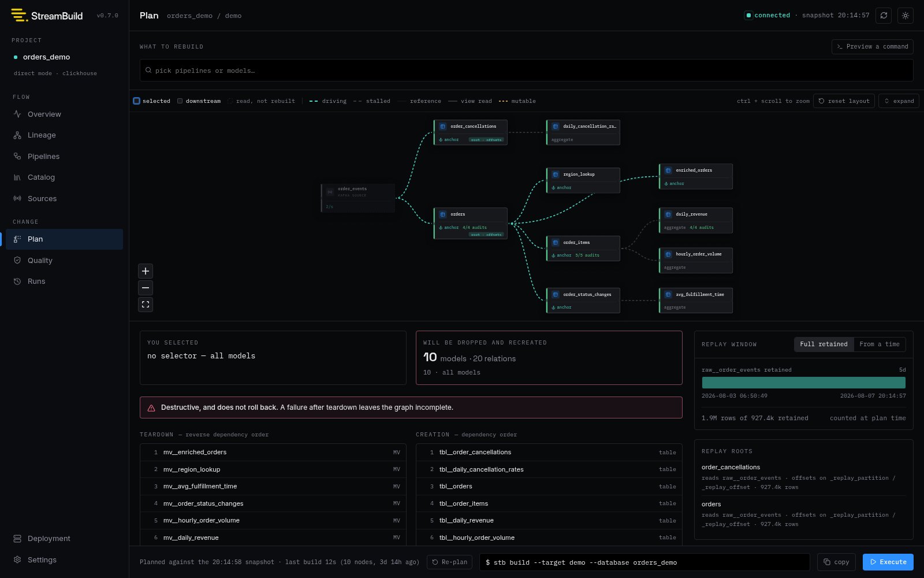Expand the graph with the expand button
The width and height of the screenshot is (924, 578).
click(x=899, y=101)
